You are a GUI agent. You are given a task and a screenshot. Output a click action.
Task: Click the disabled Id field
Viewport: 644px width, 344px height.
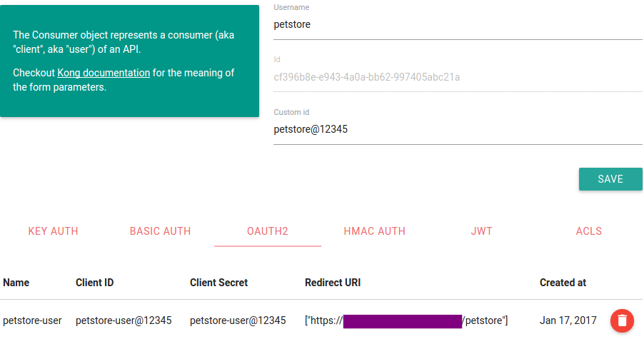[457, 77]
